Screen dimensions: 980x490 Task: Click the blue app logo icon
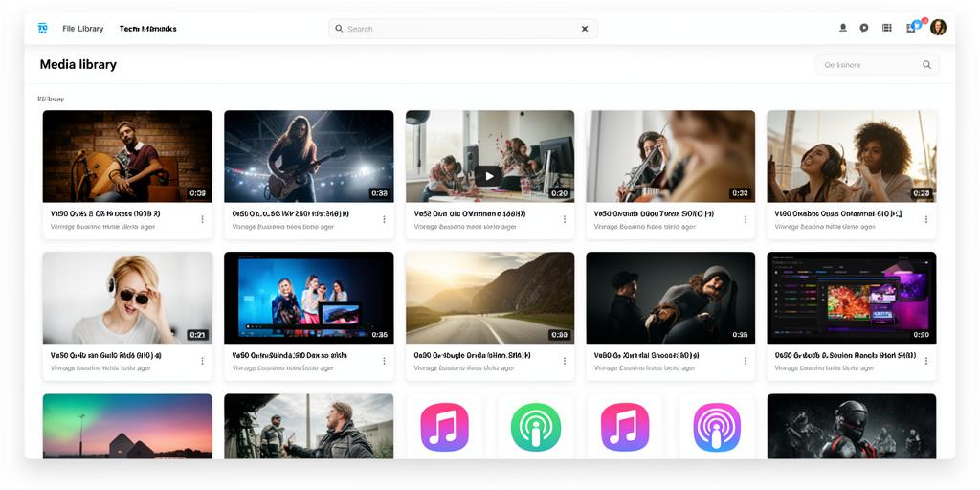tap(42, 28)
